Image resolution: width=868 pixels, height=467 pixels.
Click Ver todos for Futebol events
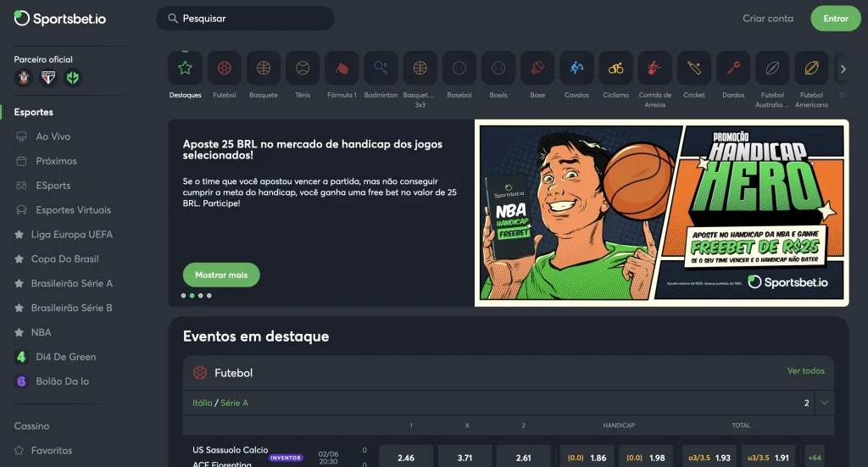point(805,370)
